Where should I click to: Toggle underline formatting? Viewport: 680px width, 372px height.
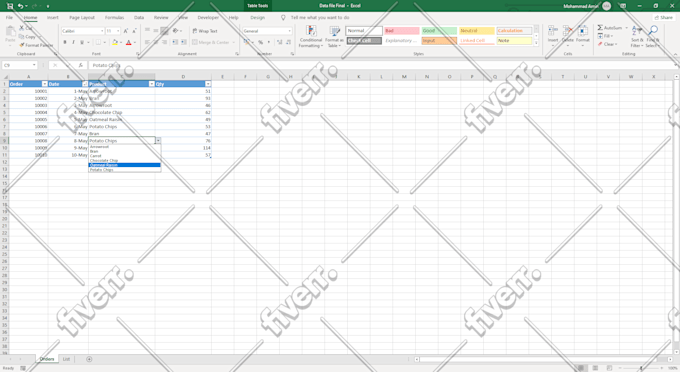pyautogui.click(x=82, y=42)
